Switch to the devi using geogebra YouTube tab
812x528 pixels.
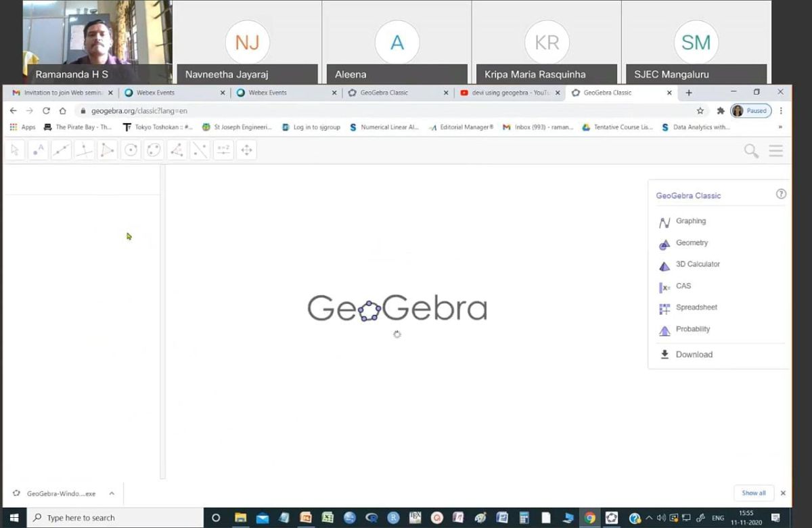(509, 93)
